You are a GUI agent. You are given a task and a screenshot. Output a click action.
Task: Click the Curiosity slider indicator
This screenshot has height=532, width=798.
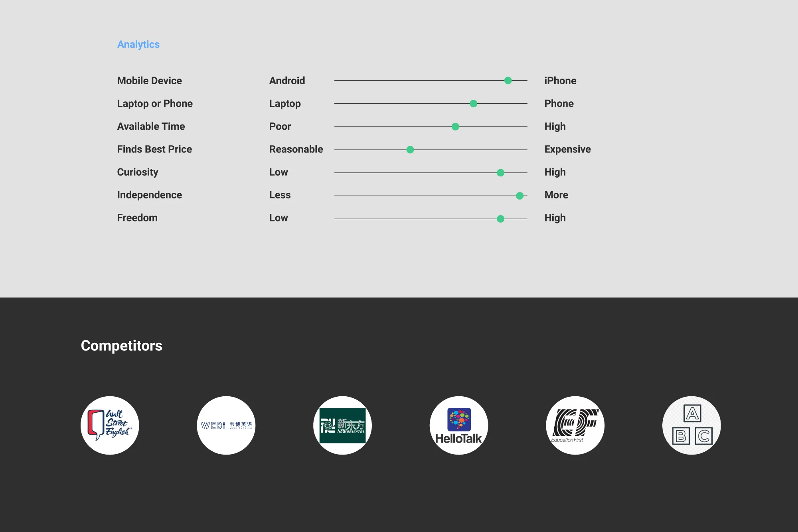click(x=501, y=172)
